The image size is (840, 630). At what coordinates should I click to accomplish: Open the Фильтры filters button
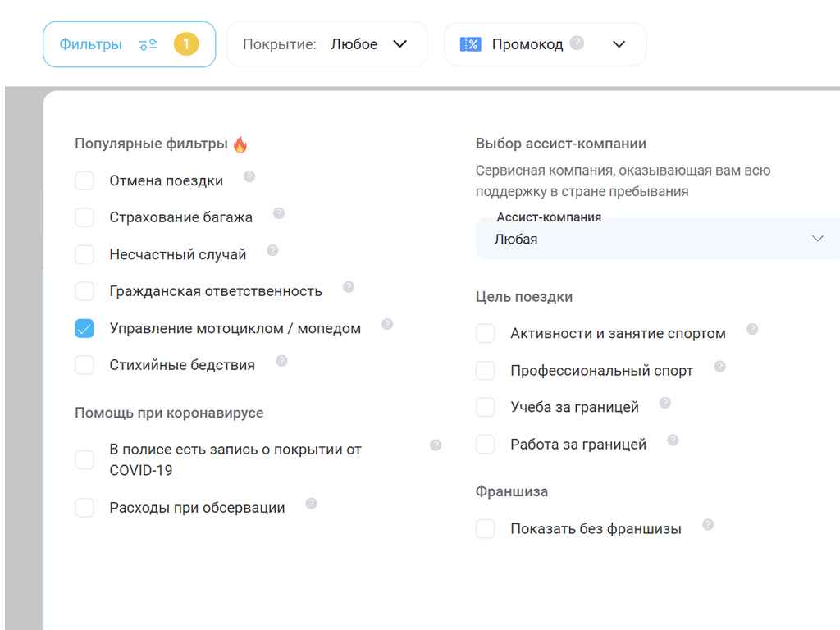point(129,44)
